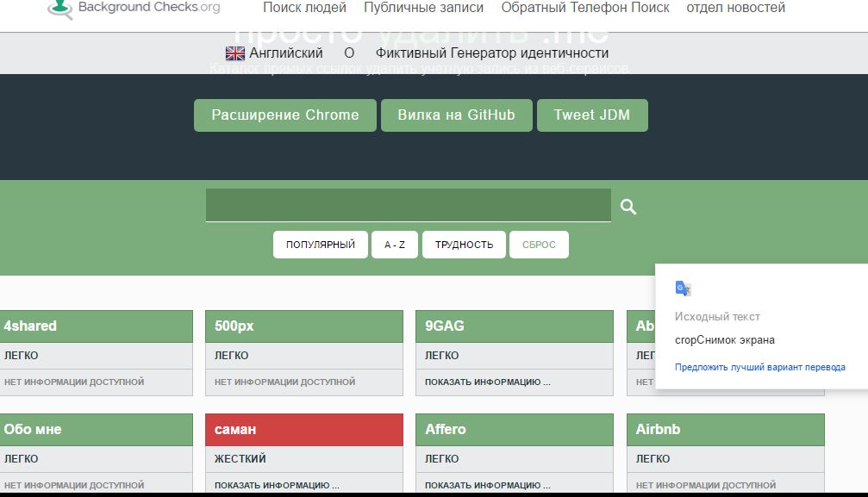Reset filters with the СБРОС button

(539, 245)
